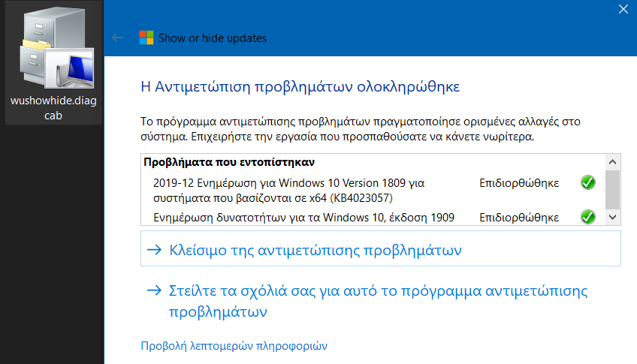Click the green checkmark for KB4023057 update

coord(587,182)
